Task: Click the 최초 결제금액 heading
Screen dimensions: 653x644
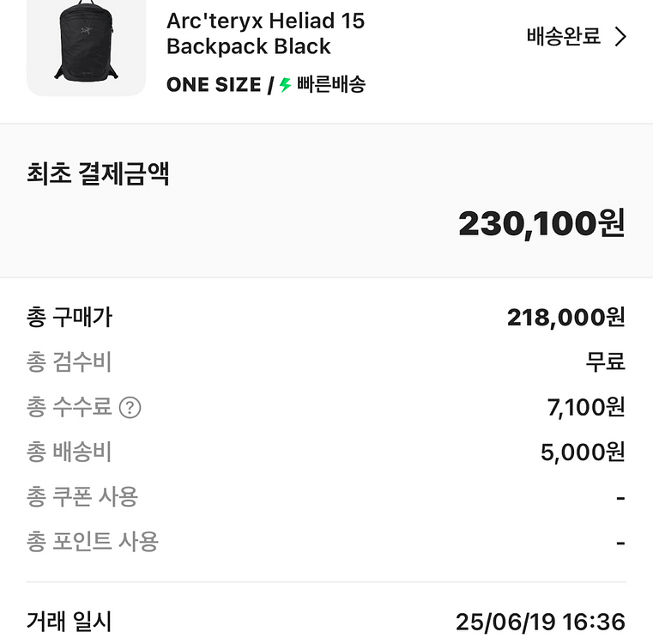Action: pos(98,173)
